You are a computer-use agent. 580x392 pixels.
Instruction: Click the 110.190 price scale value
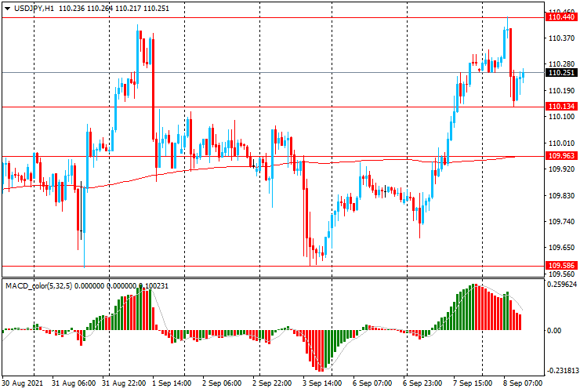(x=561, y=91)
